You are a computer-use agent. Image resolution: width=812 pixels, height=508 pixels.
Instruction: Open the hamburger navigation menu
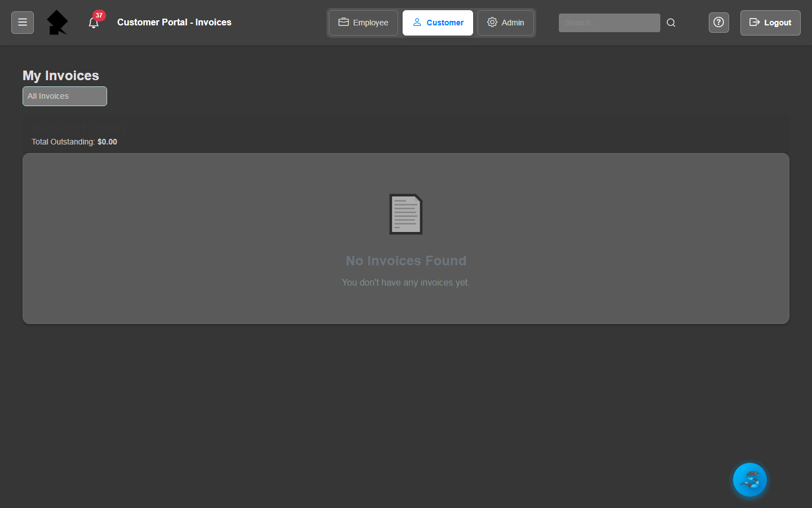pos(22,23)
